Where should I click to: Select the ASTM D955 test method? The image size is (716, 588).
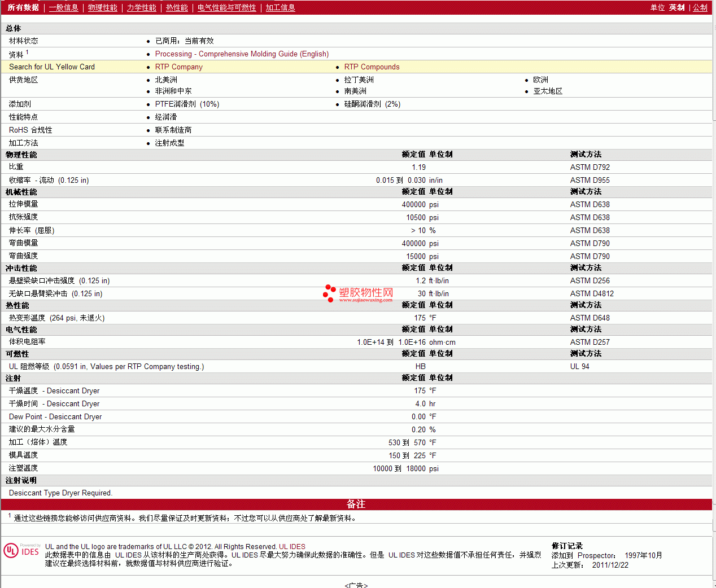(590, 180)
